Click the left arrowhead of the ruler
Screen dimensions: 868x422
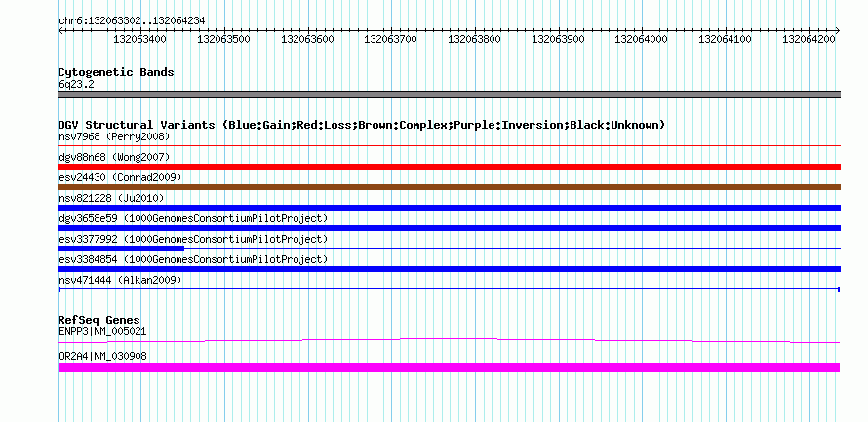[60, 30]
